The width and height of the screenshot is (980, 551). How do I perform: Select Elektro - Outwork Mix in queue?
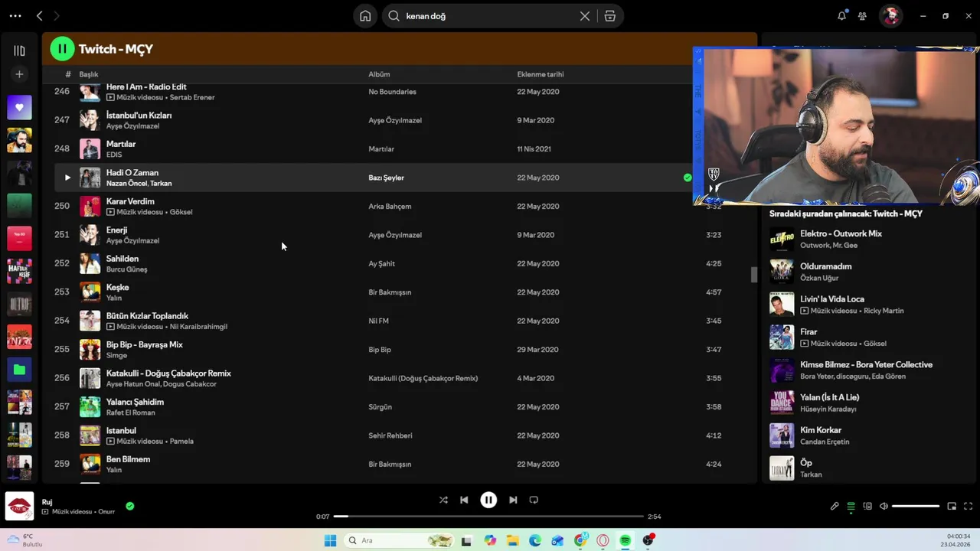pyautogui.click(x=841, y=233)
